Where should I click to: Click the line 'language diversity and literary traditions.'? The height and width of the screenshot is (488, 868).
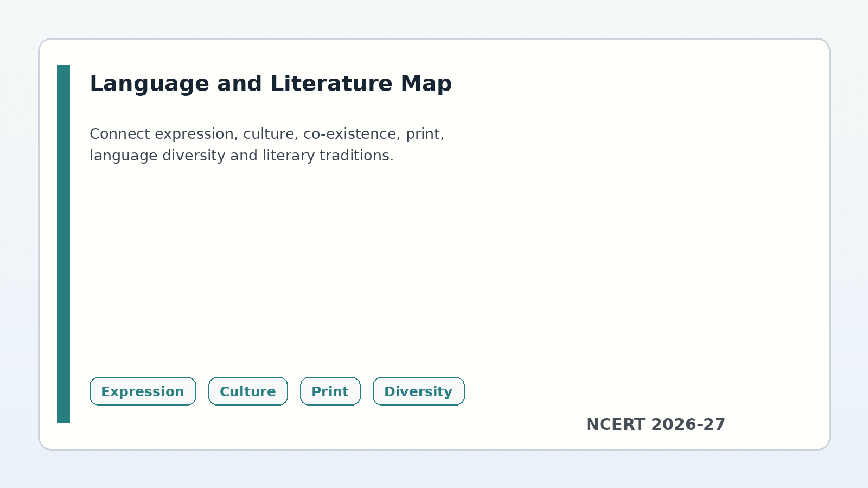point(241,156)
